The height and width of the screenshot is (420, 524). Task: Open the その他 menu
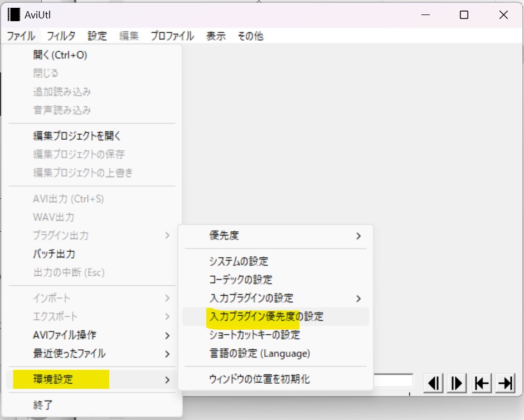[250, 36]
